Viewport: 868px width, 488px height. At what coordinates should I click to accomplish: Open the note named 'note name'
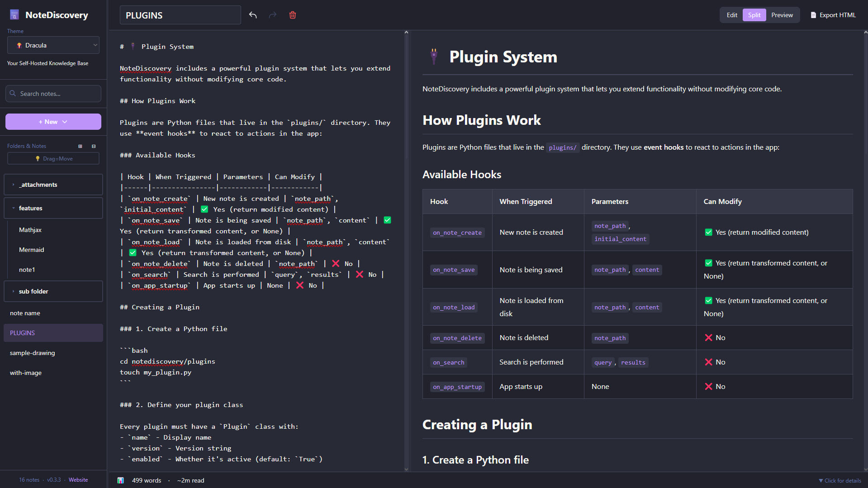pyautogui.click(x=25, y=313)
